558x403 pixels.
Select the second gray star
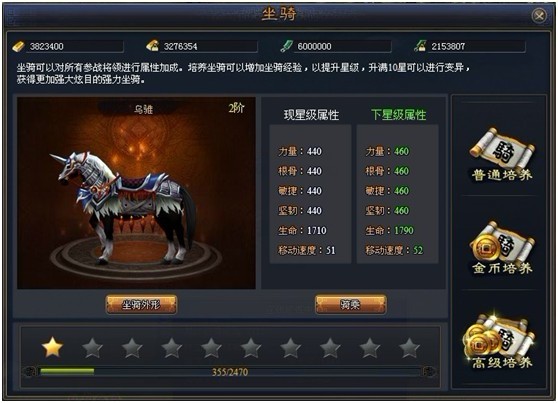[x=92, y=347]
